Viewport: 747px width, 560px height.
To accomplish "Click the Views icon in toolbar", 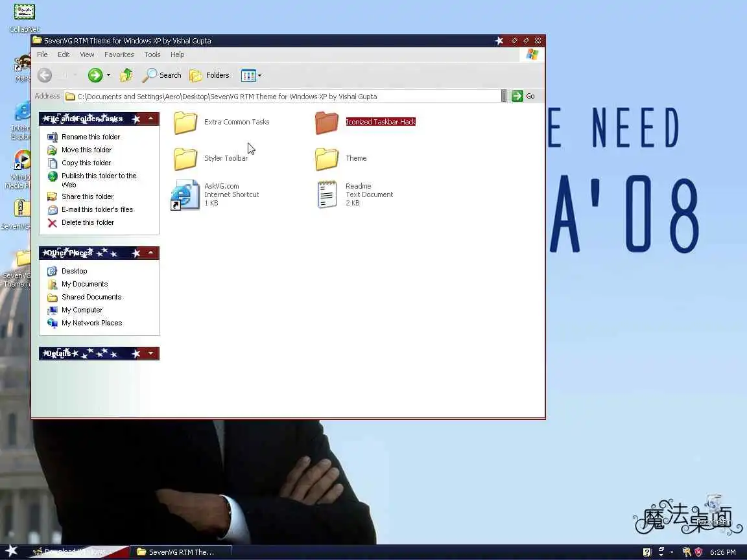I will click(x=248, y=75).
